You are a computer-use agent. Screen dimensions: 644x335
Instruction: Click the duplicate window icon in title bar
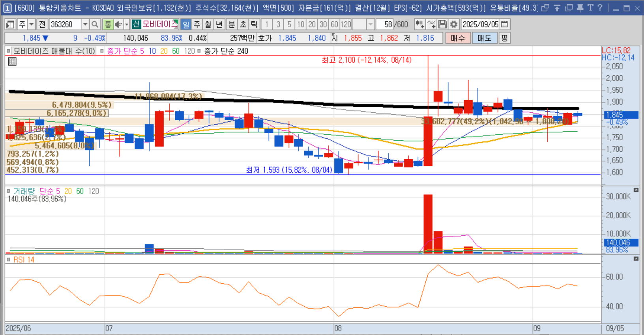tap(569, 8)
